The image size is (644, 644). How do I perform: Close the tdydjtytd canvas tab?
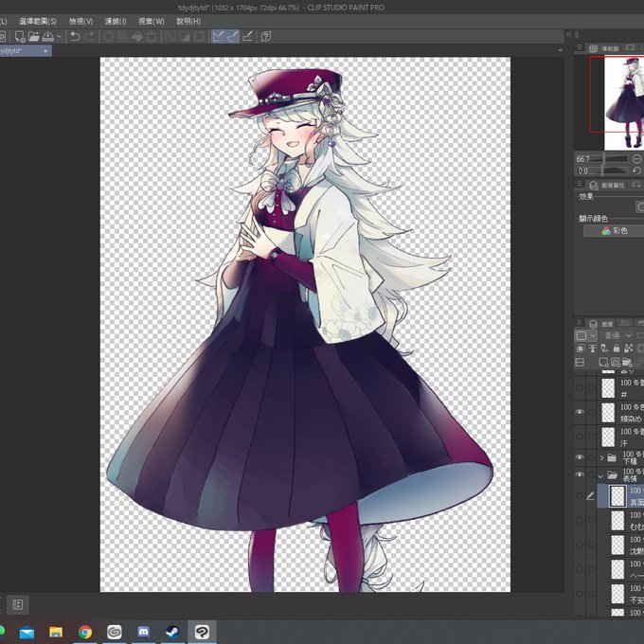(x=45, y=51)
